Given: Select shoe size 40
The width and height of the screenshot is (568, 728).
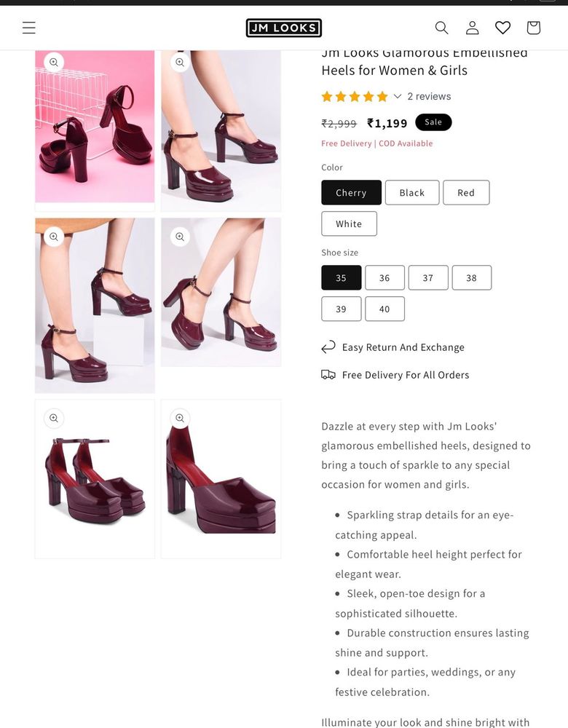Looking at the screenshot, I should [x=384, y=309].
